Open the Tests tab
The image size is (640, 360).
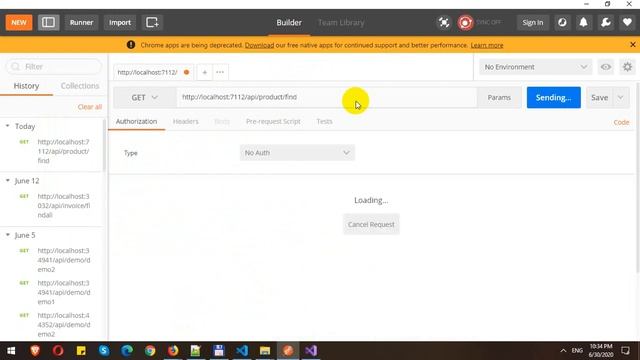point(324,121)
